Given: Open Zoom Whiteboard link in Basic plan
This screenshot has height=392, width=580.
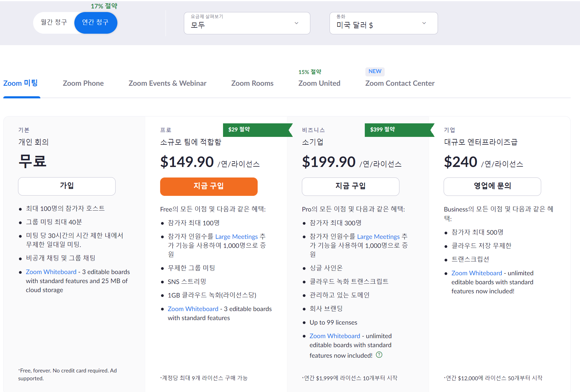Looking at the screenshot, I should coord(51,272).
